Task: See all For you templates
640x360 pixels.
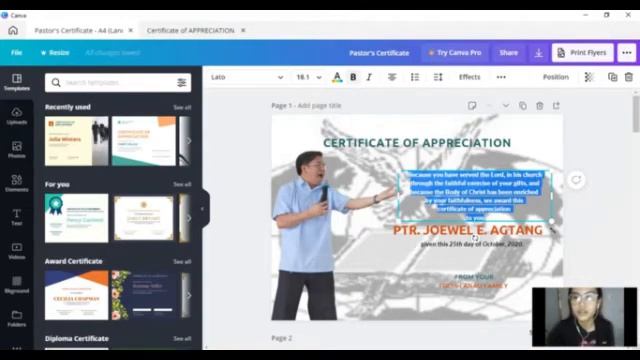Action: [x=182, y=184]
